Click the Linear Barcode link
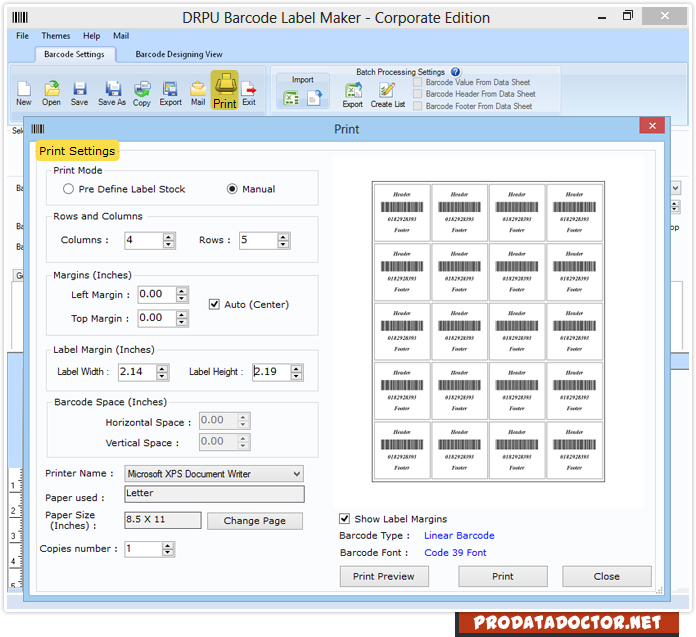The width and height of the screenshot is (696, 637). (x=459, y=536)
